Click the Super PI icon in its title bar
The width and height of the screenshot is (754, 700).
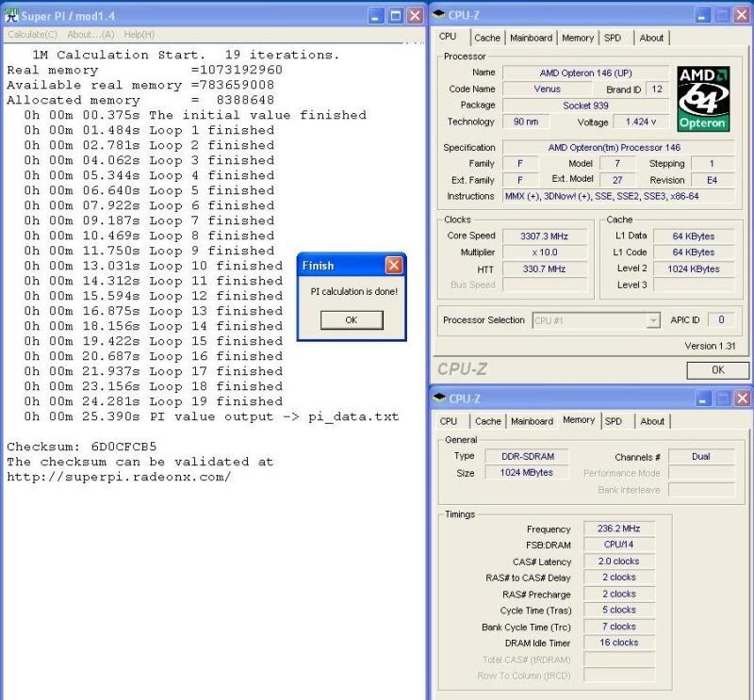[x=11, y=15]
